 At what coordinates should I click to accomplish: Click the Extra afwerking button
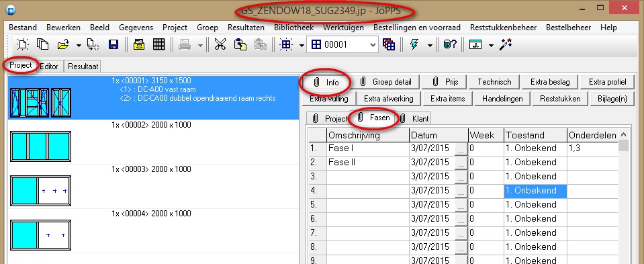pyautogui.click(x=388, y=99)
